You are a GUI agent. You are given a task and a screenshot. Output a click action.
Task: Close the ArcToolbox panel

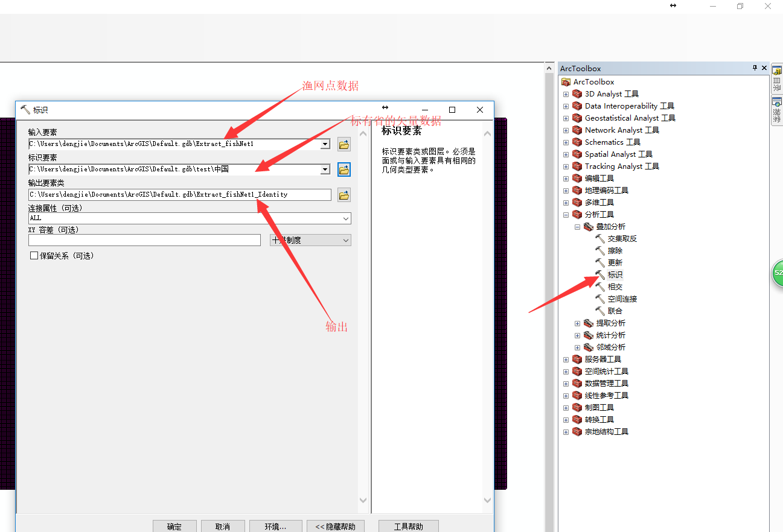pos(764,68)
